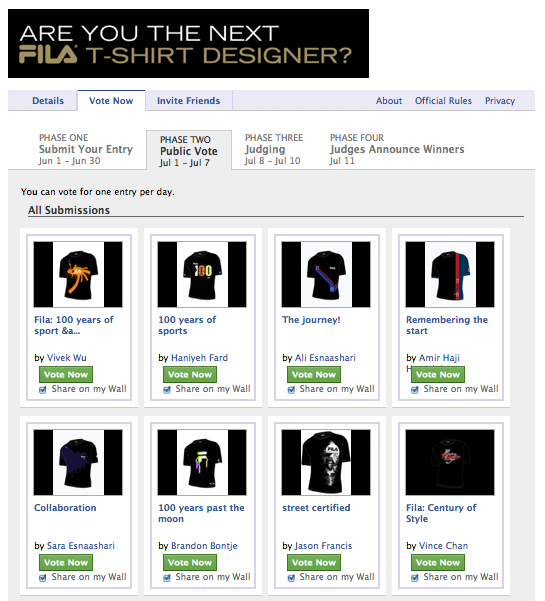Screen dimensions: 545x601
Task: Open the Privacy link
Action: [x=500, y=101]
